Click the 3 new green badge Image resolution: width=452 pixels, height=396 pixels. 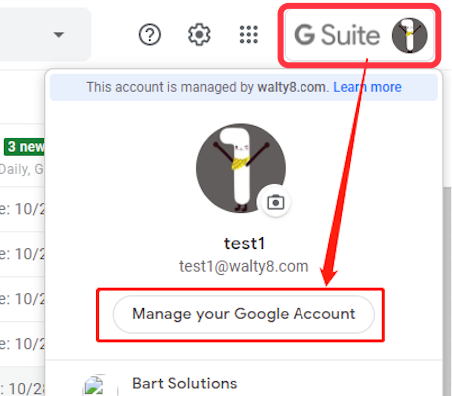(x=24, y=147)
